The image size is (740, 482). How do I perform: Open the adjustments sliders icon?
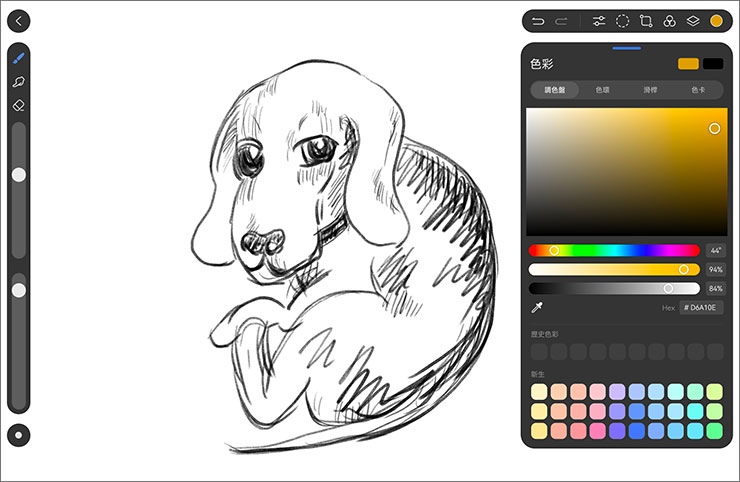point(599,21)
